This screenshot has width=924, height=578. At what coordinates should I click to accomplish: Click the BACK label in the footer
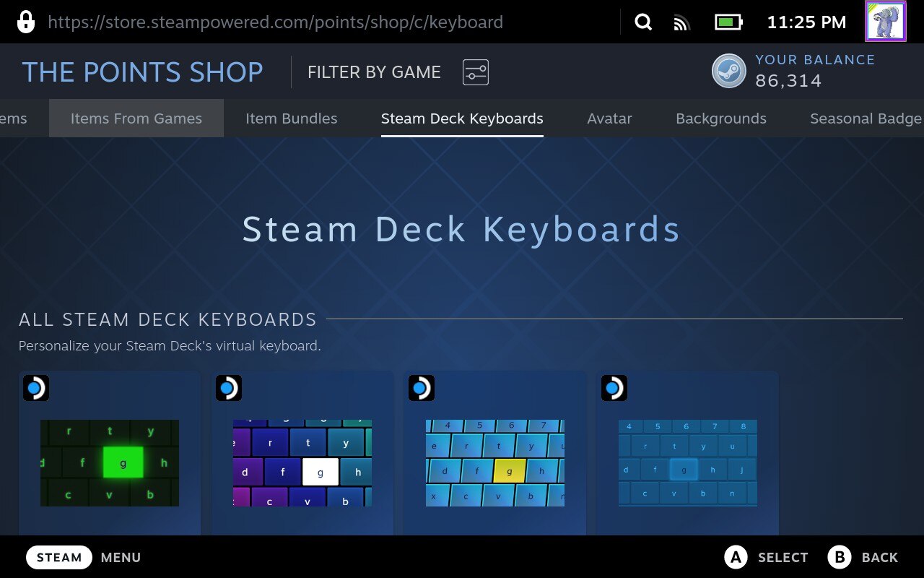pyautogui.click(x=880, y=557)
